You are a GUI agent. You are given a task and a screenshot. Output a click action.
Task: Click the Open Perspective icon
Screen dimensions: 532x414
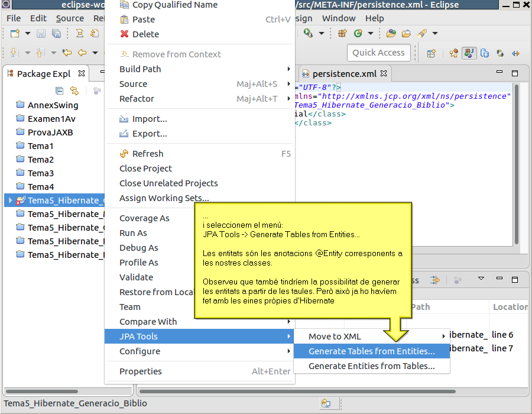(432, 53)
